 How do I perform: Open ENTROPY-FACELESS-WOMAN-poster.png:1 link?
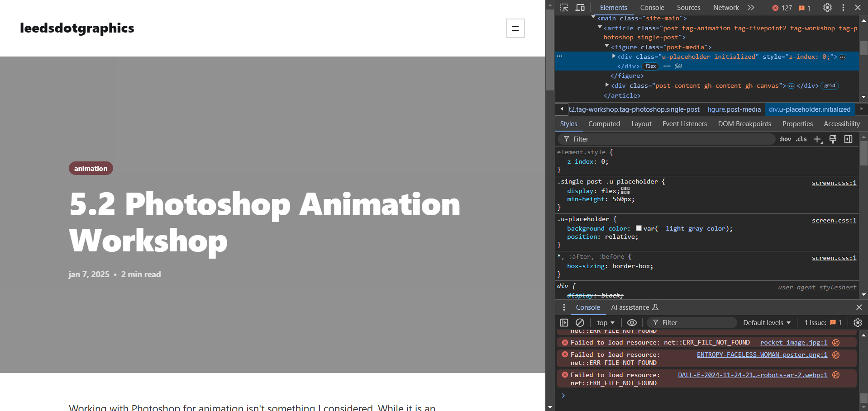762,355
